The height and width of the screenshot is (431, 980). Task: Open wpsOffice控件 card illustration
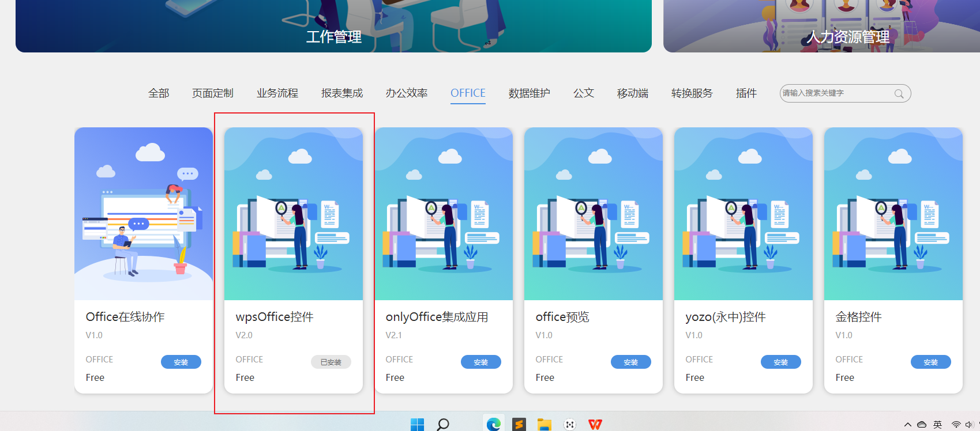coord(294,214)
